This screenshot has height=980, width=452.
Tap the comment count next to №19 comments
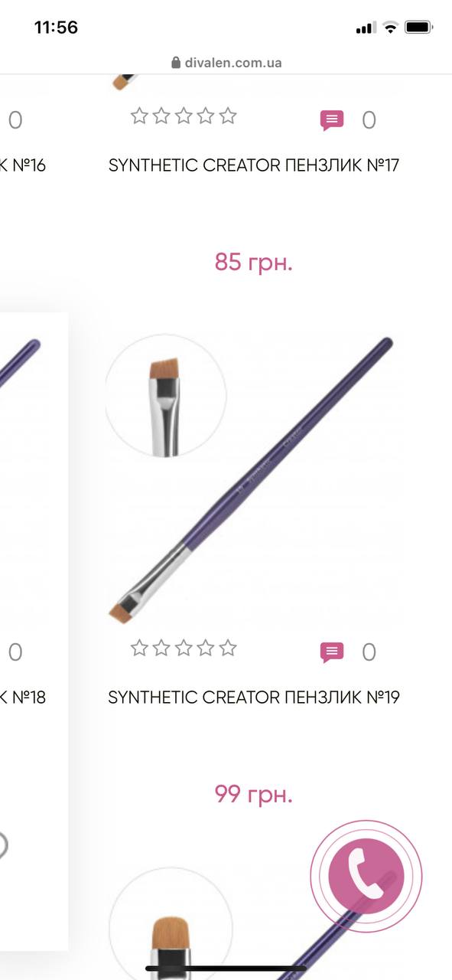coord(369,652)
